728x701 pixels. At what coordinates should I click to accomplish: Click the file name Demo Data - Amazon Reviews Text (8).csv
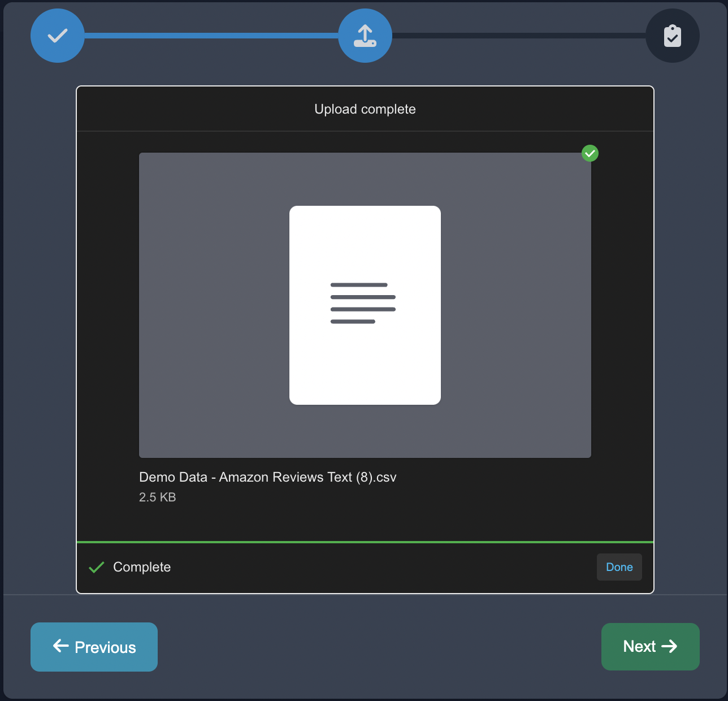click(x=268, y=477)
